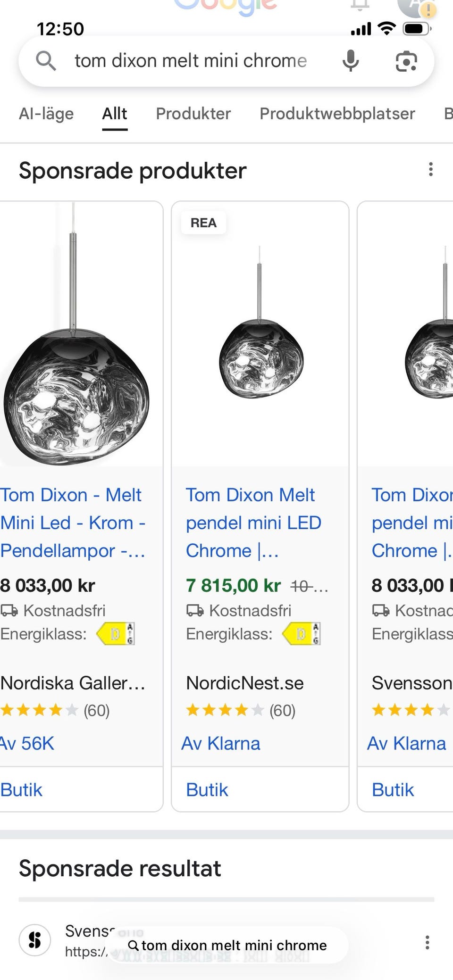Open the Av Klarna link on NordicNest card
Screen dimensions: 453x980
click(x=221, y=744)
